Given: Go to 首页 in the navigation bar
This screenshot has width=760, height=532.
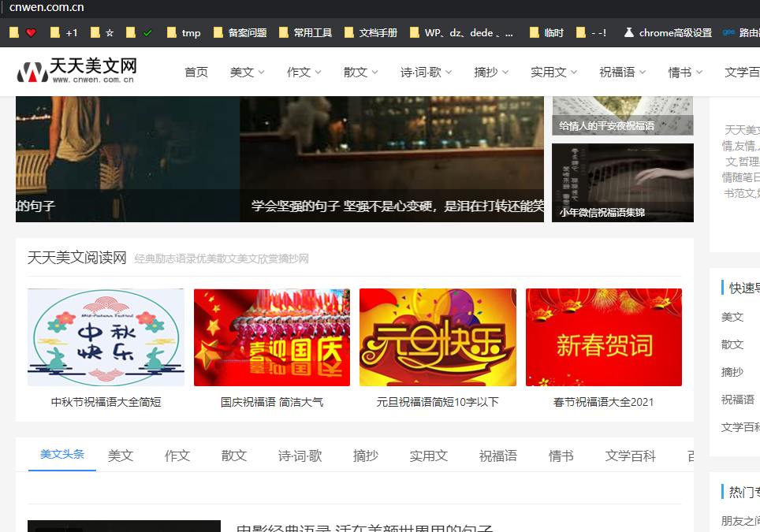Looking at the screenshot, I should click(x=196, y=72).
